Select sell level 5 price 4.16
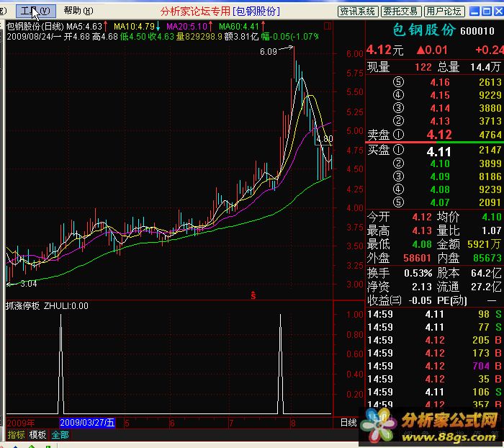Image resolution: width=504 pixels, height=448 pixels. pos(440,82)
